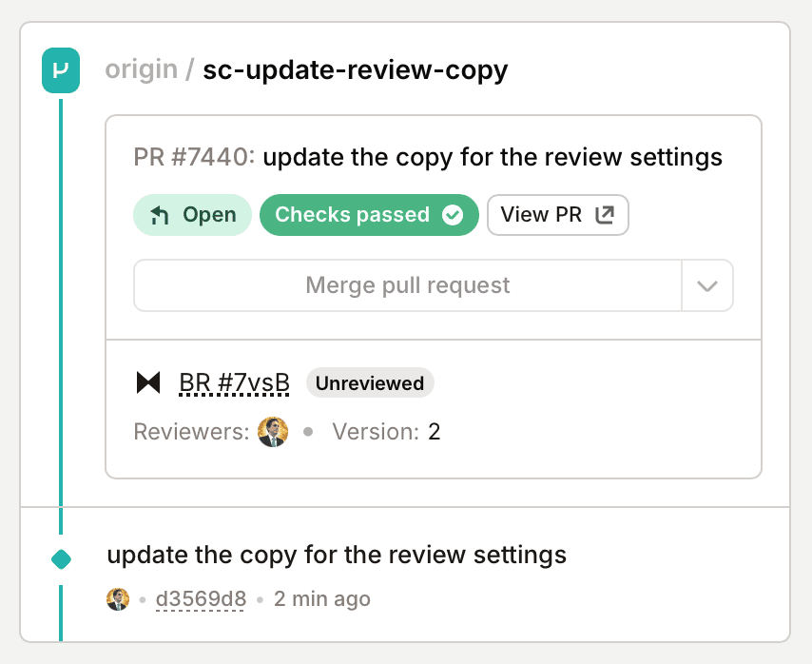Click the external link icon on View PR
Image resolution: width=812 pixels, height=664 pixels.
[605, 215]
